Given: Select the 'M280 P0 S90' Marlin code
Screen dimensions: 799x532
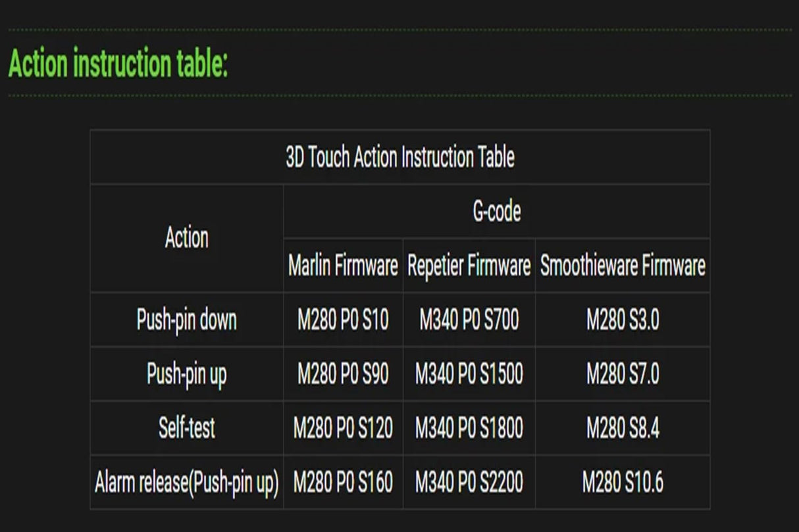Looking at the screenshot, I should [x=343, y=374].
